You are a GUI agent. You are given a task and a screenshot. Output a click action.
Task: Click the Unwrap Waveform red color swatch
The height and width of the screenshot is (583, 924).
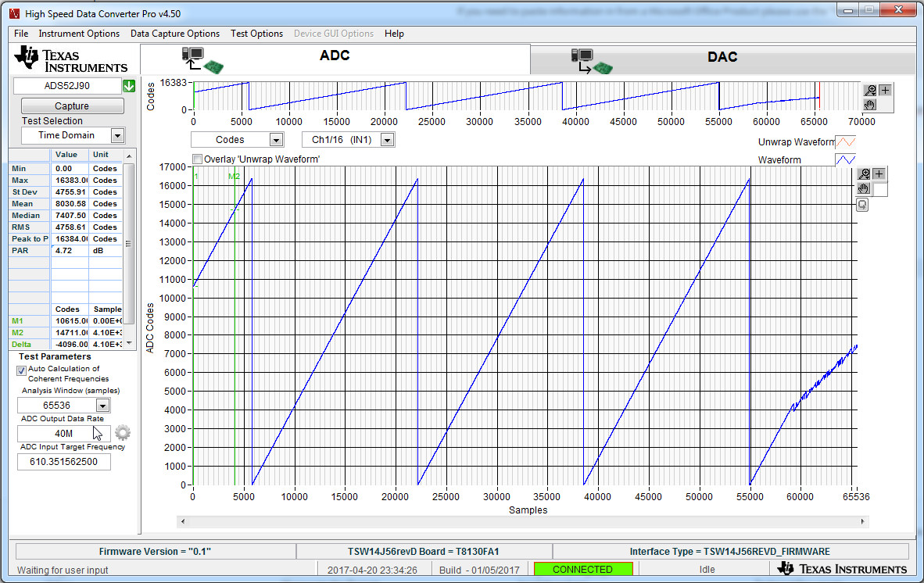pyautogui.click(x=846, y=142)
